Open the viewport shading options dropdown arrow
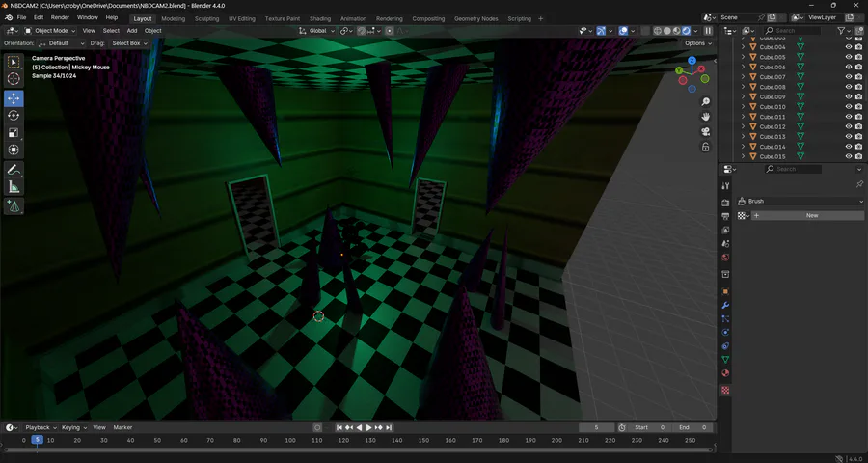The width and height of the screenshot is (868, 463). point(697,31)
